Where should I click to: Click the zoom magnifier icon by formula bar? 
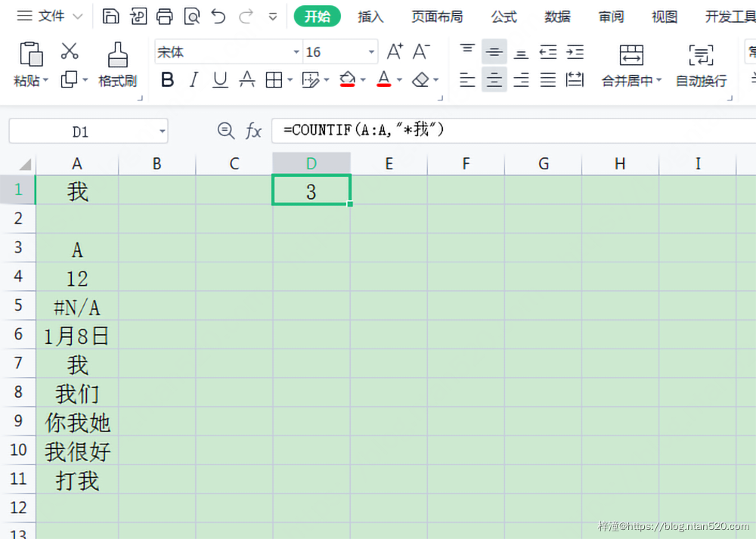click(225, 131)
